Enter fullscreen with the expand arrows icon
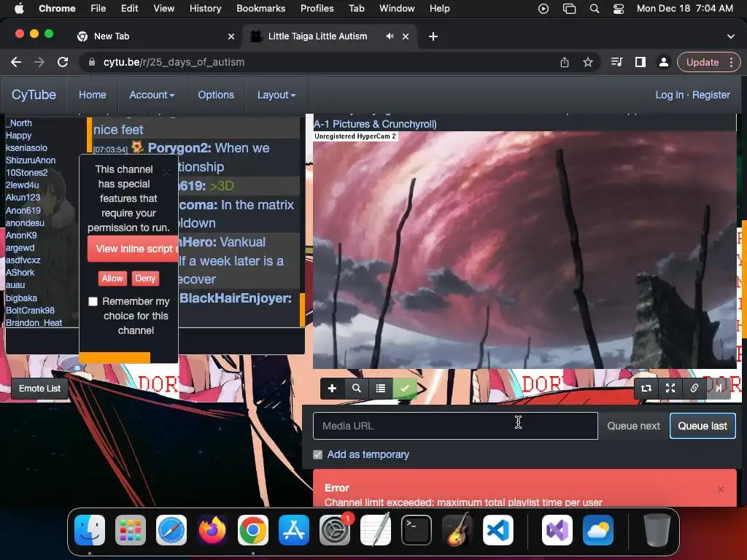 (x=670, y=389)
